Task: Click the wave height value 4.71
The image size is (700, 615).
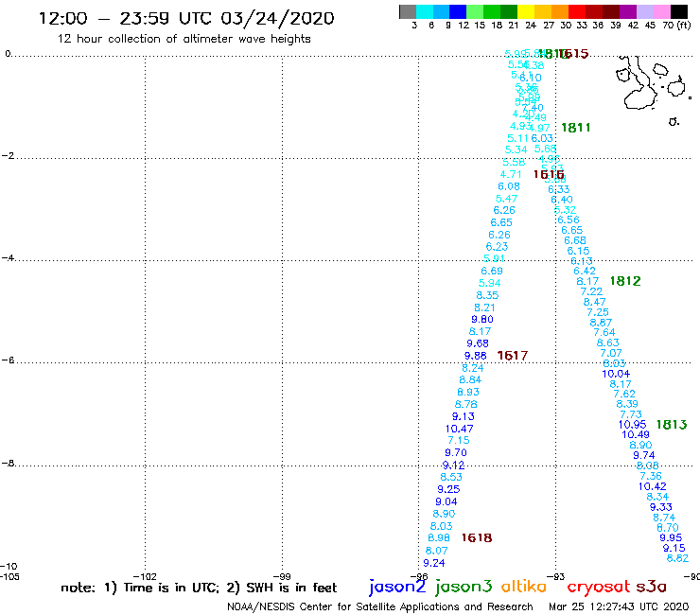Action: (x=511, y=174)
